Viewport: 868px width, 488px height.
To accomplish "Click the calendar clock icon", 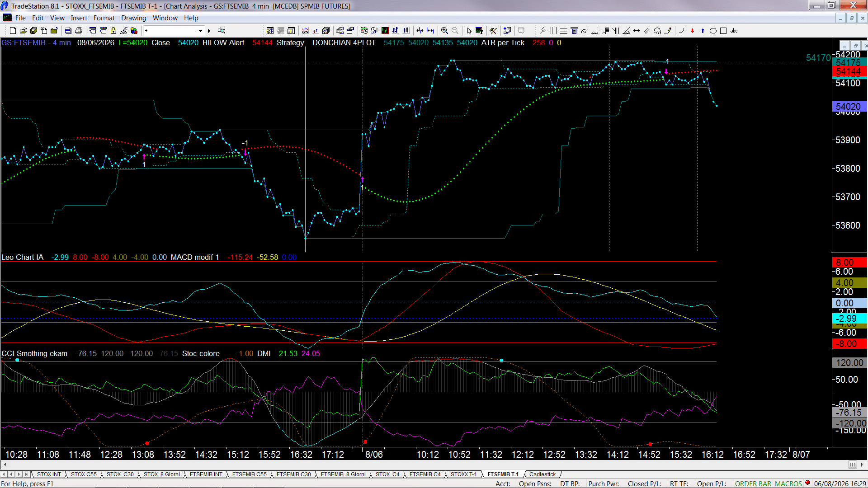I will [x=364, y=31].
